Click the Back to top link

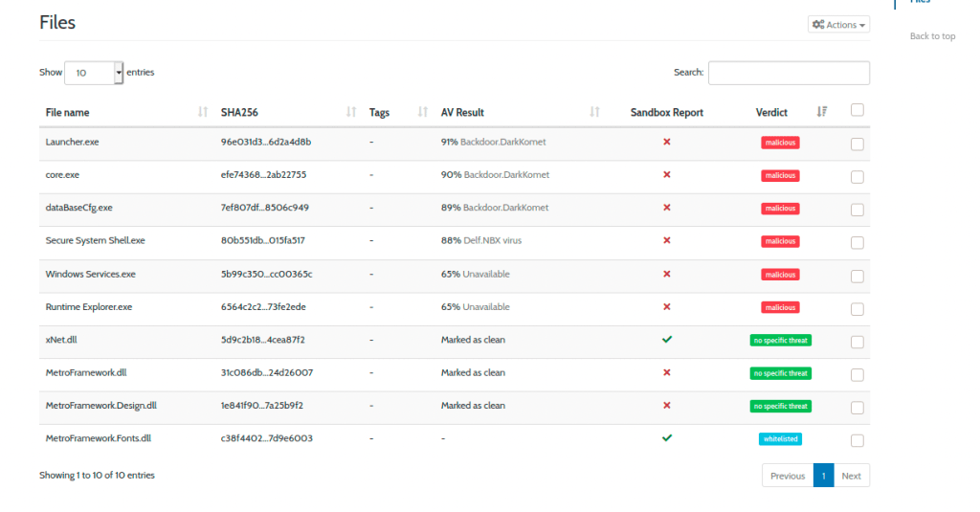[932, 36]
